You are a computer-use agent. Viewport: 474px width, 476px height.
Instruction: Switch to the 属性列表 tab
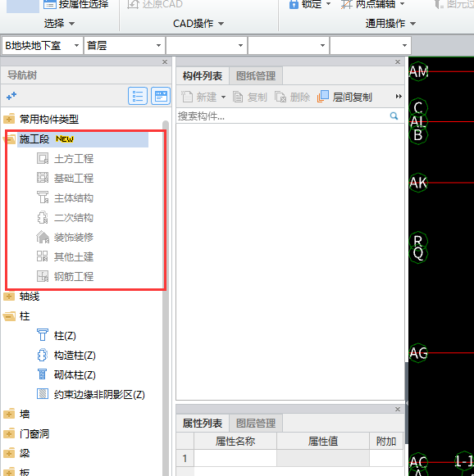(x=203, y=424)
